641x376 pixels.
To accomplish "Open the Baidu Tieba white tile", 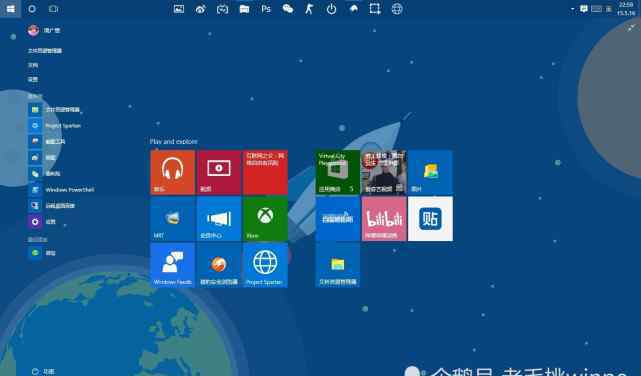I will (x=430, y=219).
